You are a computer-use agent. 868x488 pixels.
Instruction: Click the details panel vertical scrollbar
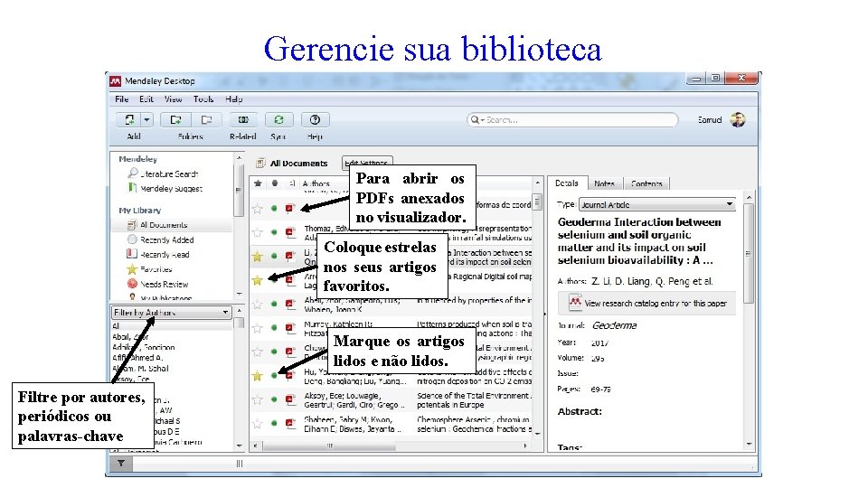[x=749, y=253]
